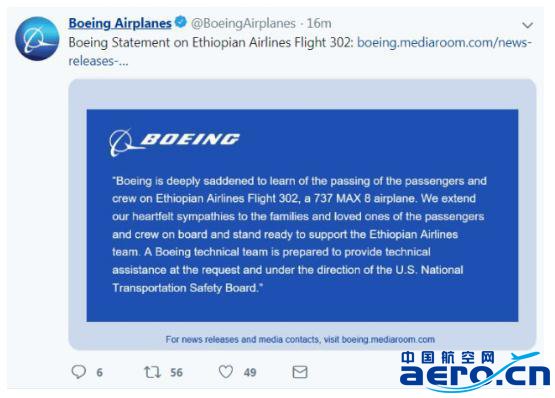Viewport: 555px width, 398px height.
Task: Follow the boeing.mediaroom.com/news-releases link
Action: pos(300,52)
